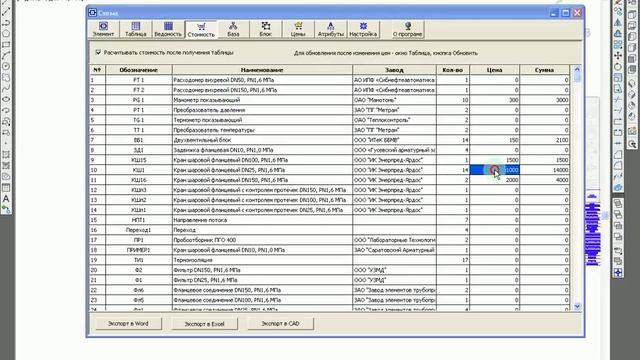Screen dimensions: 640x360
Task: Click designation cell ПРИМЕР1
Action: 138,250
